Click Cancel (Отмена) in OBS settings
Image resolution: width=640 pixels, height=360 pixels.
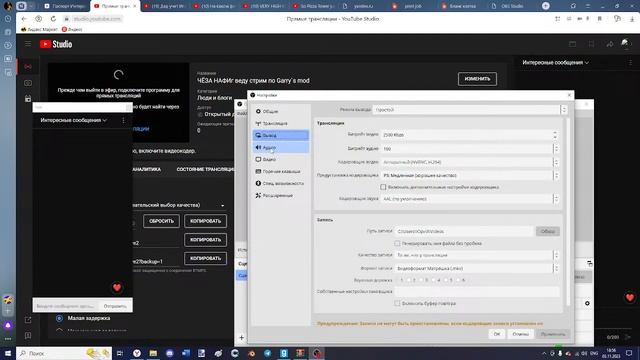pos(520,334)
